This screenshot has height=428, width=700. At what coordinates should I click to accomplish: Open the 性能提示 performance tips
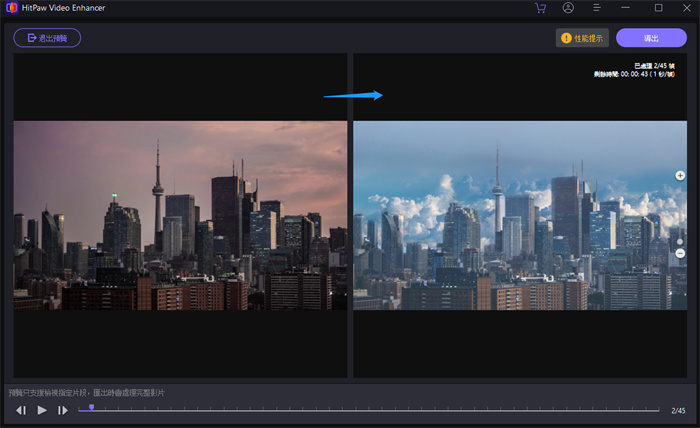582,38
